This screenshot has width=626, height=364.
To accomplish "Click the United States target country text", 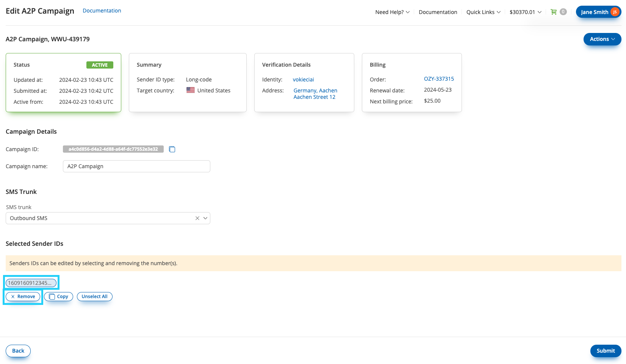I will coord(214,91).
